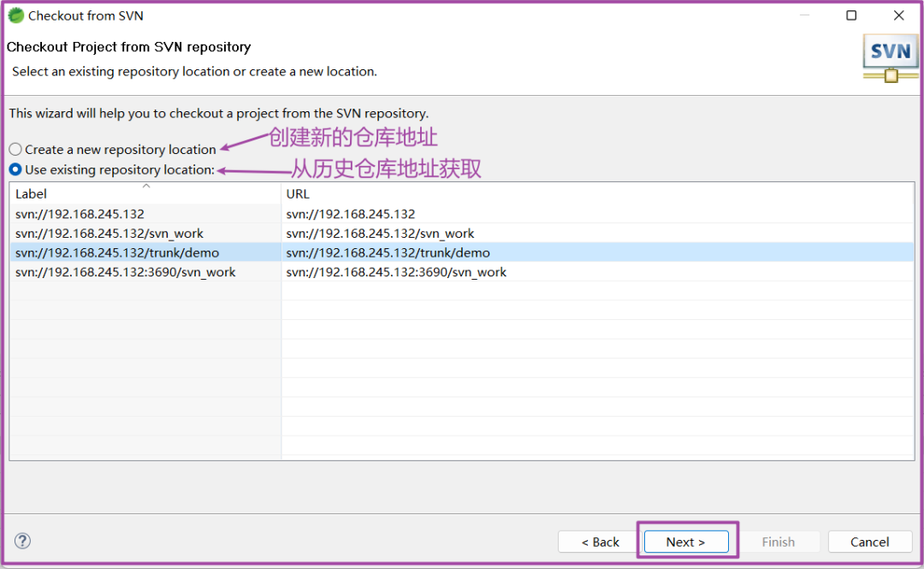Sort table by Label column header
Viewport: 924px width, 569px height.
click(145, 193)
